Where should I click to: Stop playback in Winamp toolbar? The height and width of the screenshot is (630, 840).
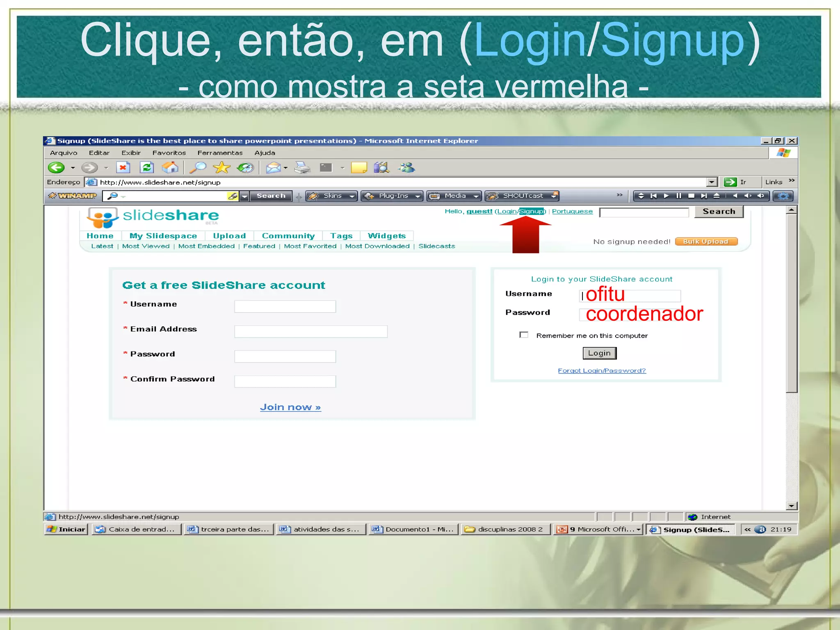click(x=691, y=196)
